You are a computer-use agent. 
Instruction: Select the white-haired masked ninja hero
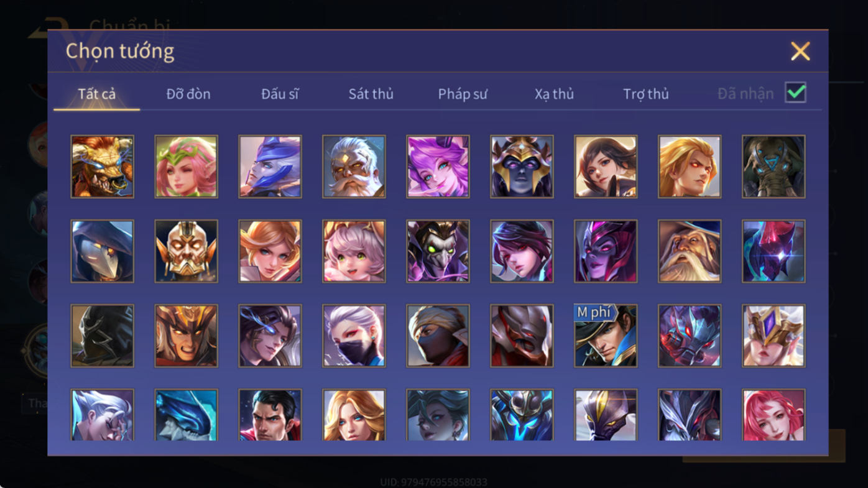click(x=354, y=336)
